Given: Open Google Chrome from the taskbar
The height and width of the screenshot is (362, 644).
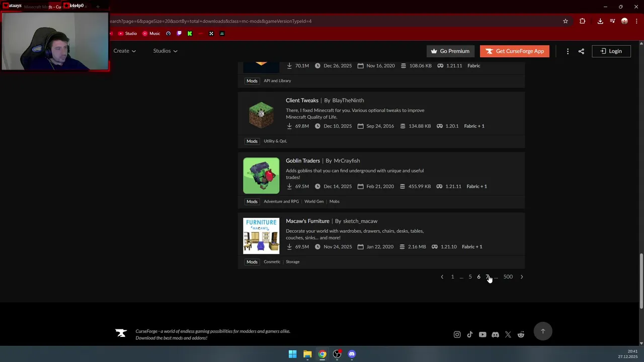Looking at the screenshot, I should (322, 354).
